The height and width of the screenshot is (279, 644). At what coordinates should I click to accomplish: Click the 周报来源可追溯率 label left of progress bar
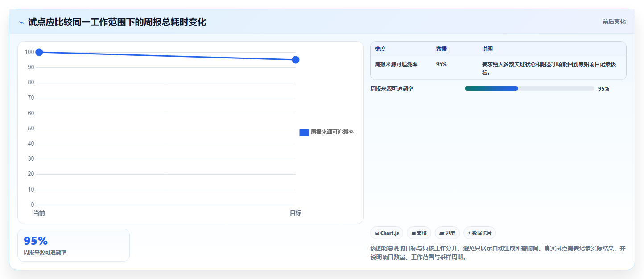coord(392,89)
